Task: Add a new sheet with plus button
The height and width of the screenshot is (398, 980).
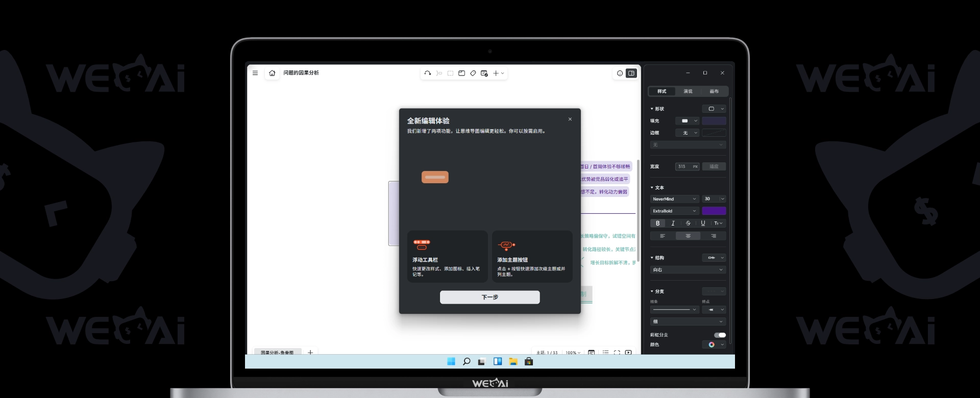Action: coord(310,352)
